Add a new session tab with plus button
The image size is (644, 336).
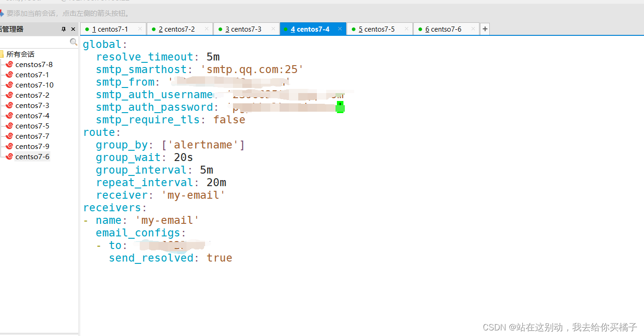[485, 29]
